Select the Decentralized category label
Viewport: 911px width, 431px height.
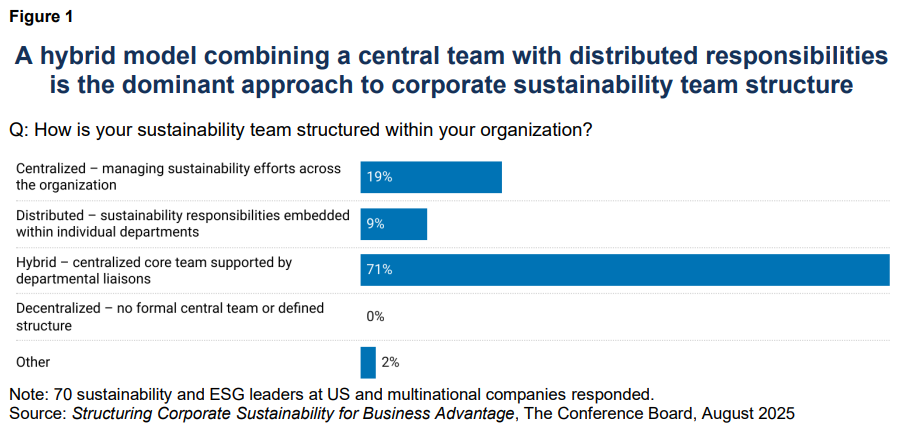coord(170,316)
